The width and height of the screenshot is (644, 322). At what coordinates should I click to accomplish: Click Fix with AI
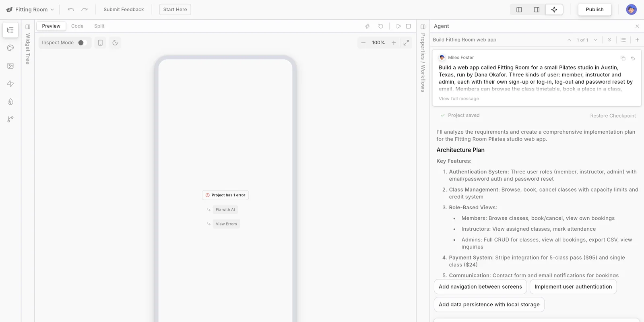[225, 210]
